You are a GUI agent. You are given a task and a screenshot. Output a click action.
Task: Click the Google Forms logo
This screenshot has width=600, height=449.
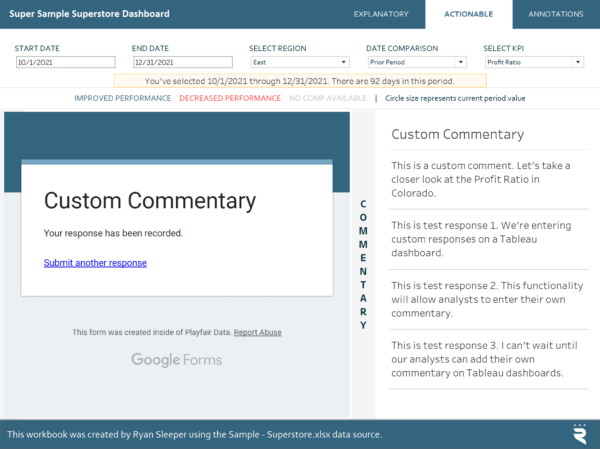[176, 360]
